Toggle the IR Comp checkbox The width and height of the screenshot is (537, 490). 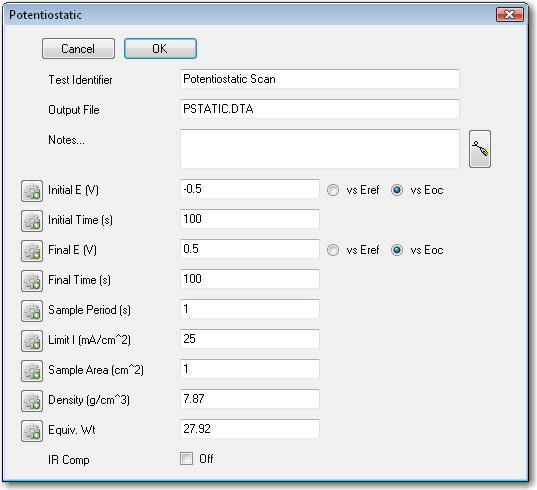coord(187,458)
